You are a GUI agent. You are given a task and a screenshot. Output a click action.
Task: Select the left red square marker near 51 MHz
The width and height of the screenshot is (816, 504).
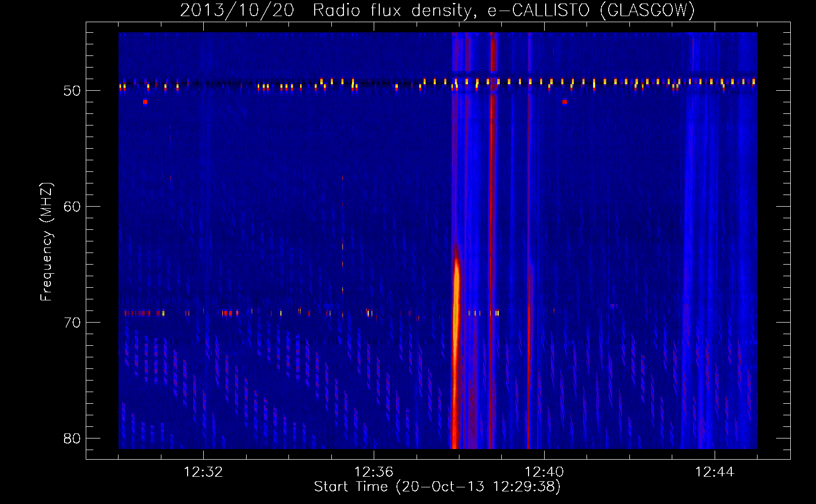pyautogui.click(x=145, y=102)
